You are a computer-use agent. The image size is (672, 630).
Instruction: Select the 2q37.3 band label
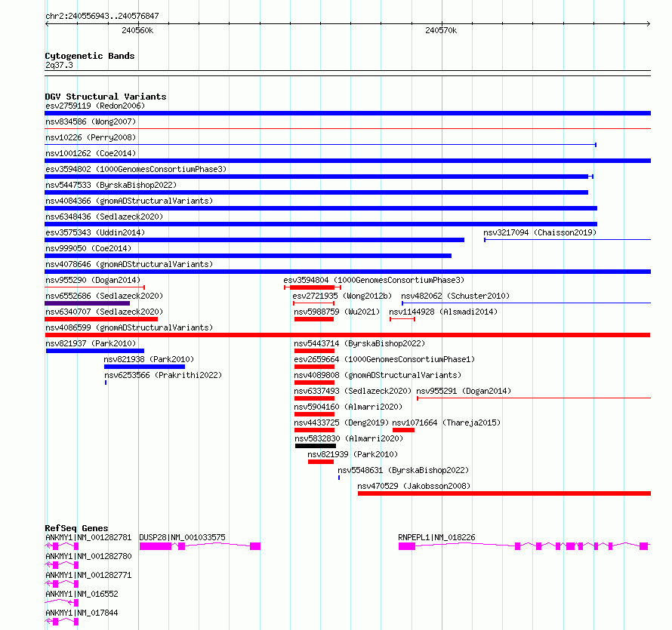[x=59, y=65]
